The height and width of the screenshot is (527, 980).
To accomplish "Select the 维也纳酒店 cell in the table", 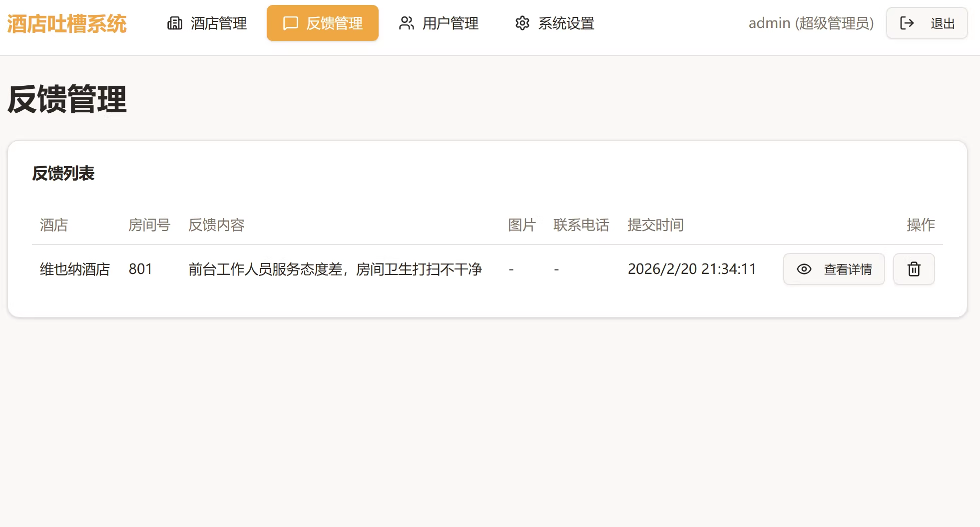I will click(75, 269).
